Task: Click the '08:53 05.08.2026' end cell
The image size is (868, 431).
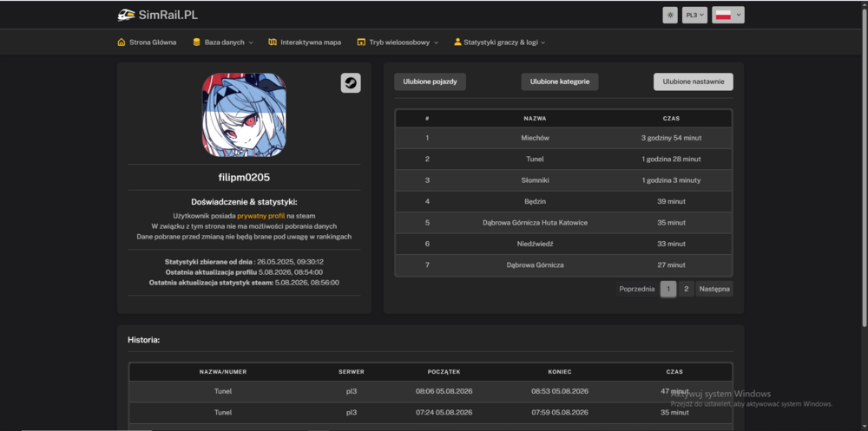Action: [x=560, y=391]
